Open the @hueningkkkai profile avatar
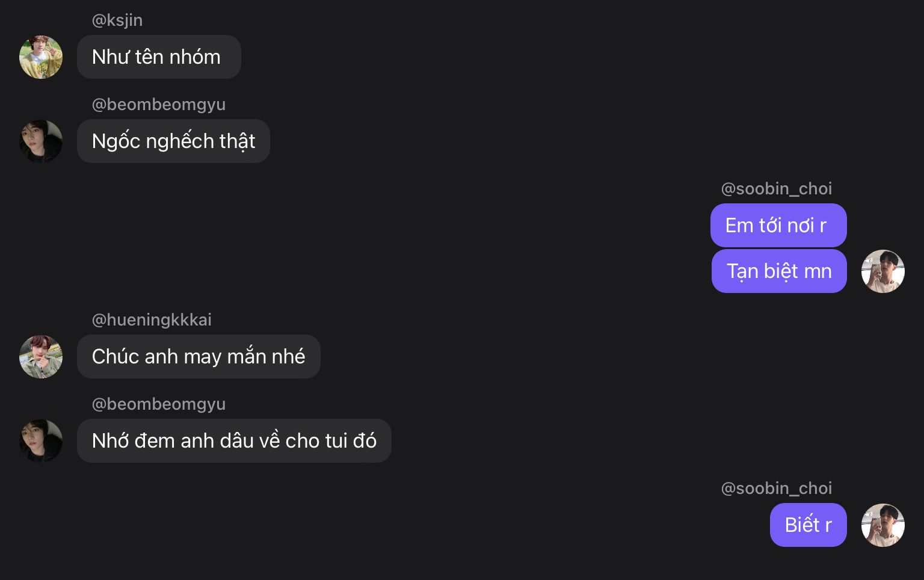This screenshot has height=580, width=924. point(41,357)
